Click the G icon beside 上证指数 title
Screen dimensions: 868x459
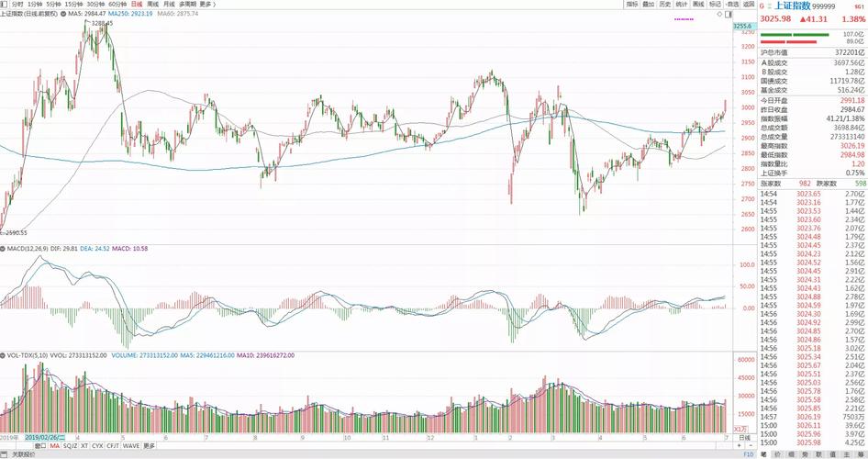[x=762, y=6]
